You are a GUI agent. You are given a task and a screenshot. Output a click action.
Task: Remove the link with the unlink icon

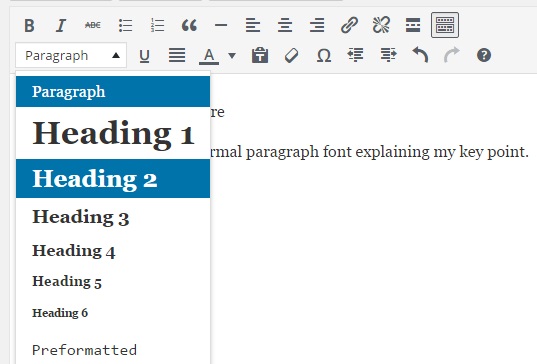[x=381, y=25]
